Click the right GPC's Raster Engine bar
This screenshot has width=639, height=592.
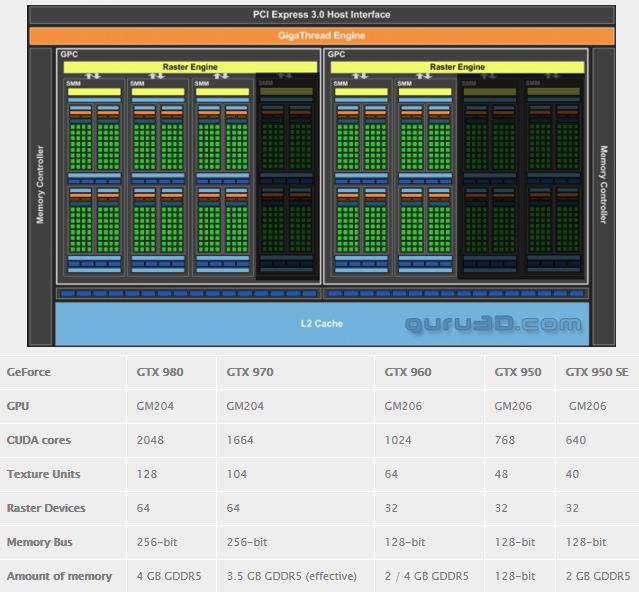[457, 67]
